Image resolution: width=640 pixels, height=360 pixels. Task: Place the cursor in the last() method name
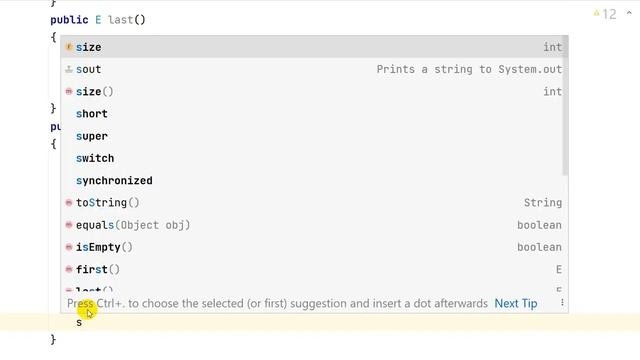point(121,20)
